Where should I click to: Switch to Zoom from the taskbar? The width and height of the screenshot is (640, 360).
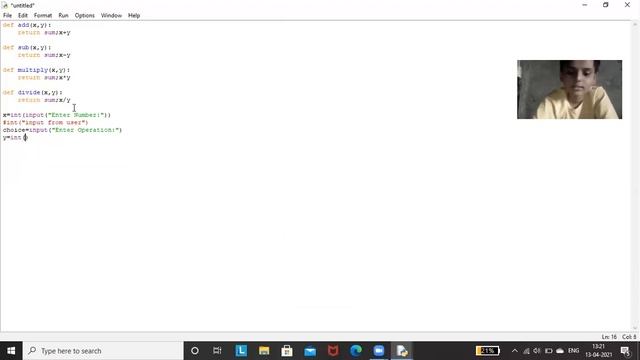point(379,351)
